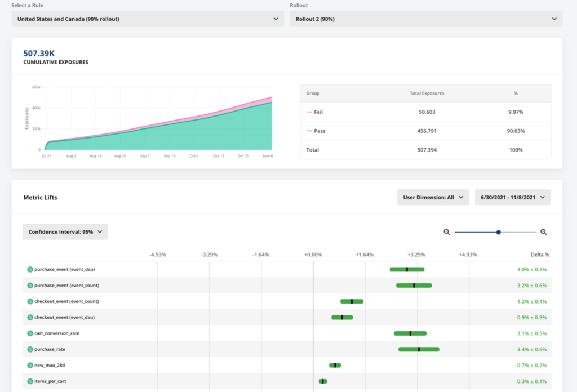This screenshot has height=392, width=577.
Task: Click the purchase_event (event_dau) metric name
Action: [x=64, y=270]
